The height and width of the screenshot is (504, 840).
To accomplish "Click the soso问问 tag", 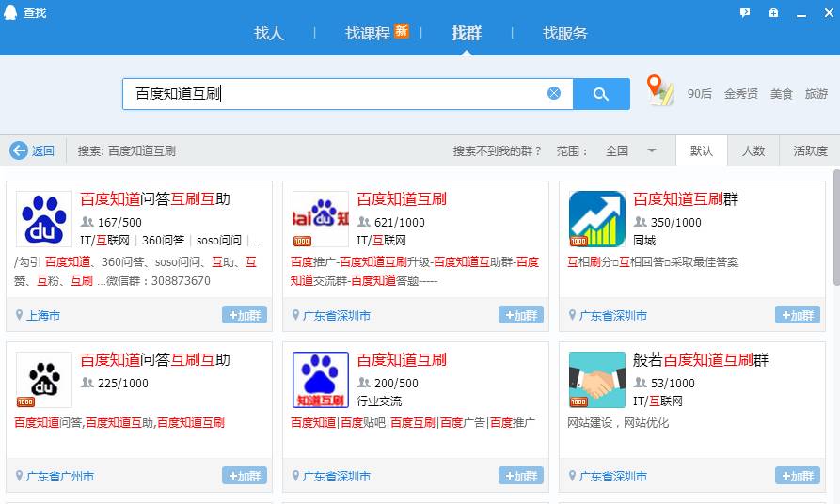I will click(218, 241).
